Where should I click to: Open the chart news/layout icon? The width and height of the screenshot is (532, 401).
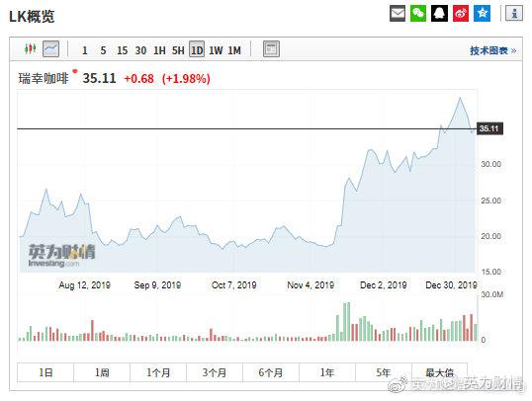coord(271,49)
